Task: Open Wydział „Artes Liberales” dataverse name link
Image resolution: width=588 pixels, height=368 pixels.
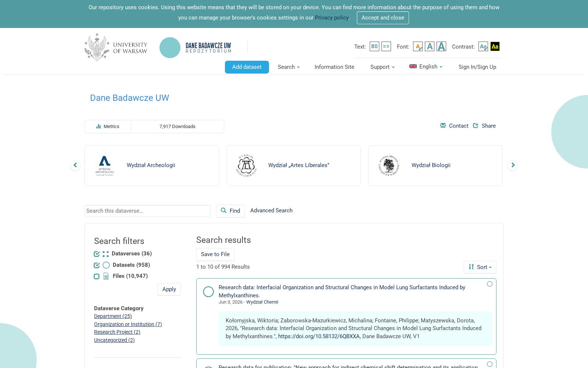Action: (299, 165)
